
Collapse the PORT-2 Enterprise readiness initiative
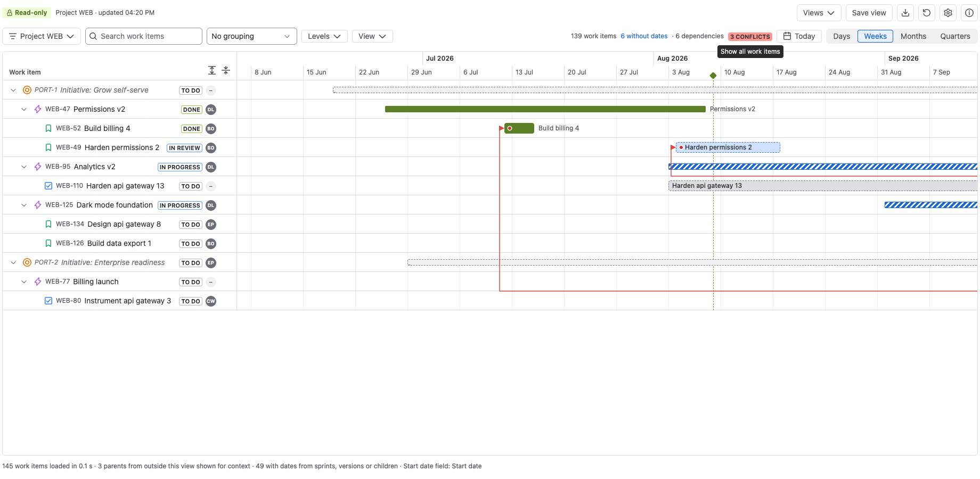(x=13, y=262)
